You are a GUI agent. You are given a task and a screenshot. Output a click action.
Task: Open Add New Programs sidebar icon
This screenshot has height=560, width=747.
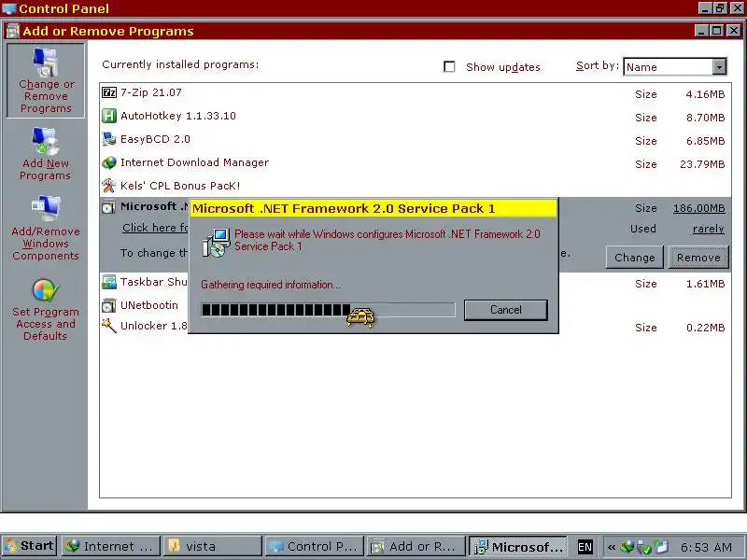pos(46,142)
